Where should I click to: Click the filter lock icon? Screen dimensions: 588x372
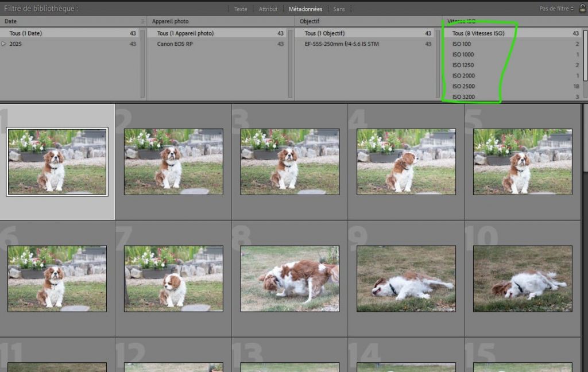pos(582,9)
